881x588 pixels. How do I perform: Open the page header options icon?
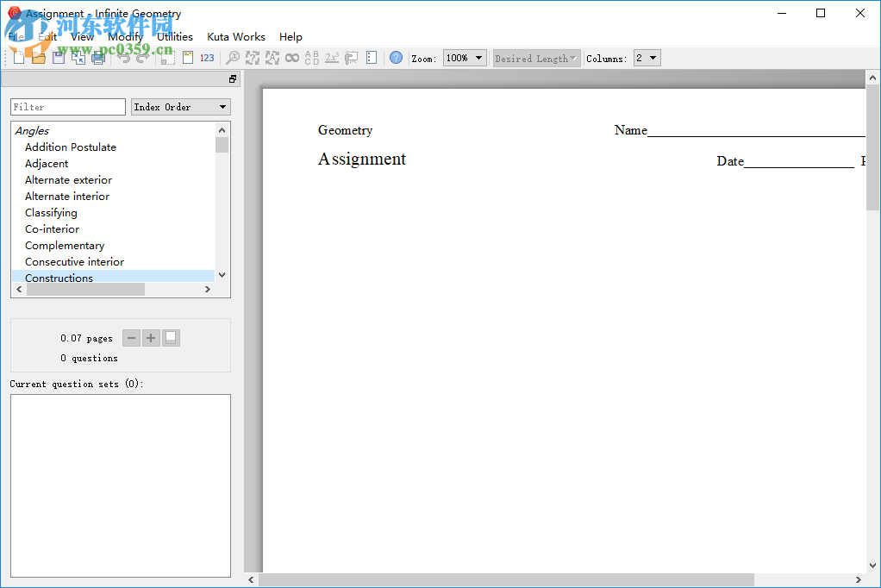[x=188, y=58]
